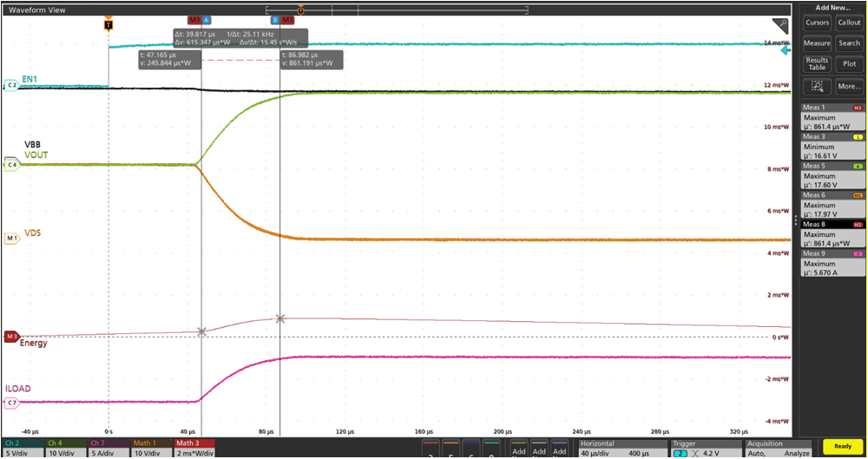Viewport: 868px width, 459px height.
Task: Select the C2 channel handle for EN1
Action: [x=11, y=85]
